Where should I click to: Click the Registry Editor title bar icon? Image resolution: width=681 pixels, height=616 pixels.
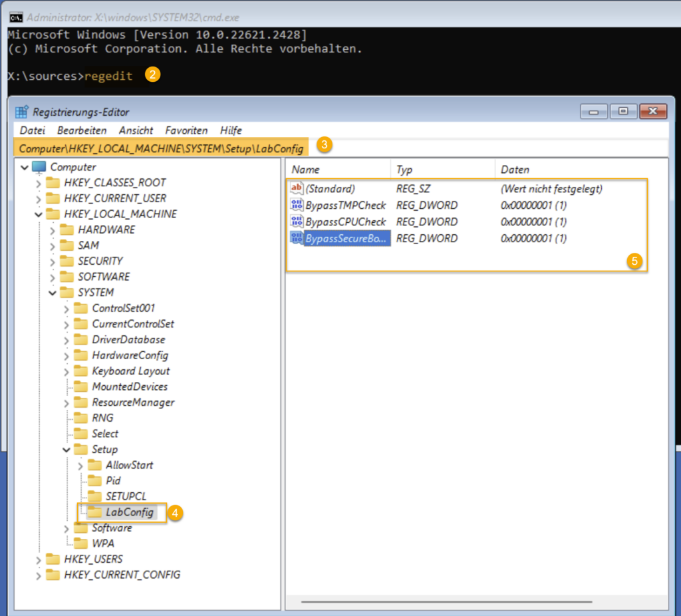pyautogui.click(x=22, y=112)
